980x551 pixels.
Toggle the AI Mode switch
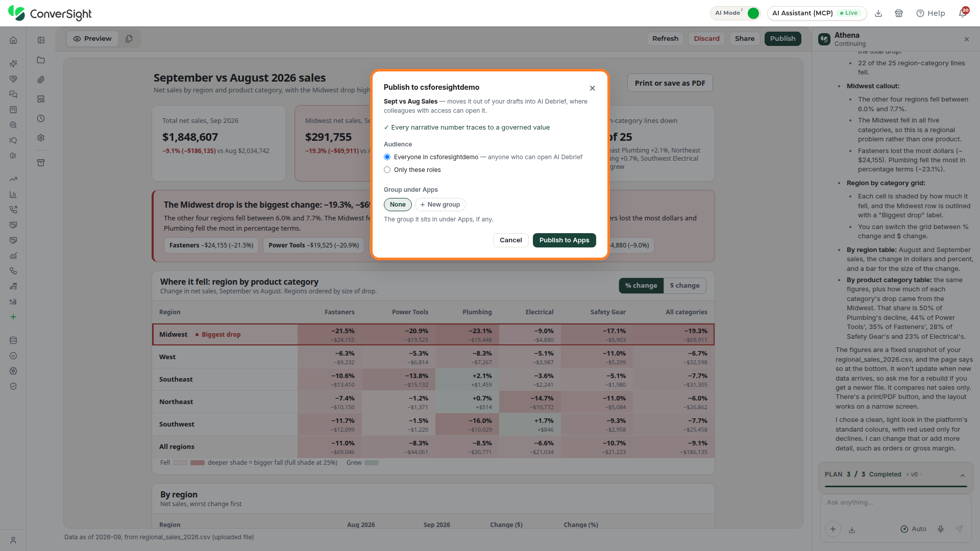(753, 13)
